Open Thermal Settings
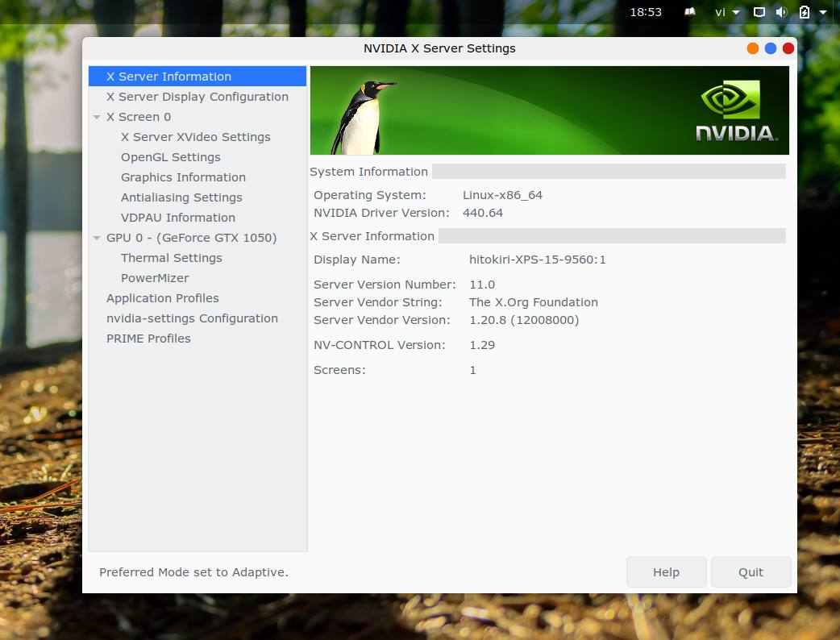The height and width of the screenshot is (640, 840). coord(172,258)
